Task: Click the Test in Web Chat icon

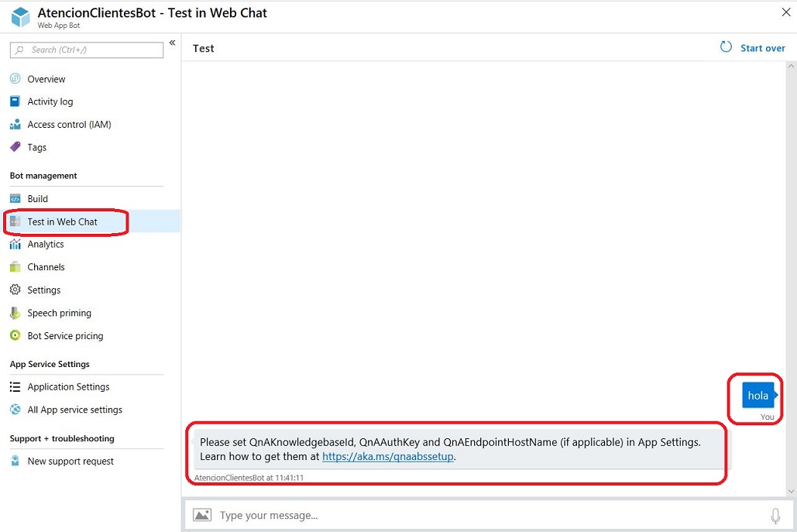Action: tap(15, 221)
